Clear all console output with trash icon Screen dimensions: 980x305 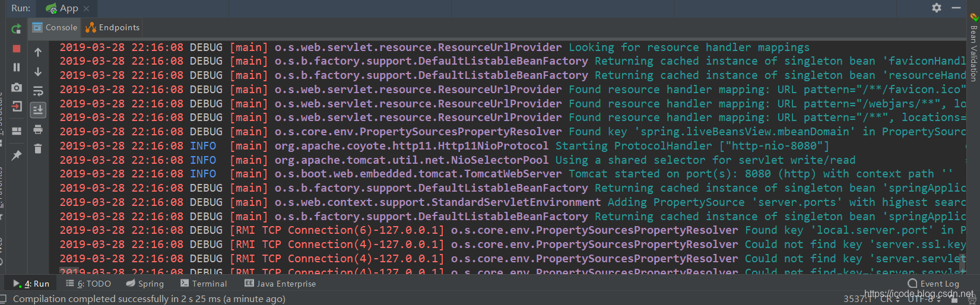pyautogui.click(x=38, y=148)
